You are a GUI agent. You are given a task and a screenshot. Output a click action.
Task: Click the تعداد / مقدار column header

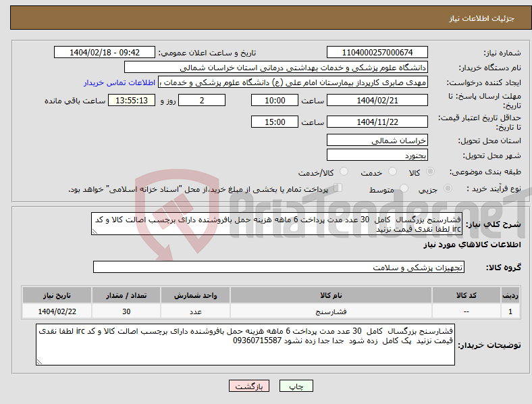[x=126, y=295]
